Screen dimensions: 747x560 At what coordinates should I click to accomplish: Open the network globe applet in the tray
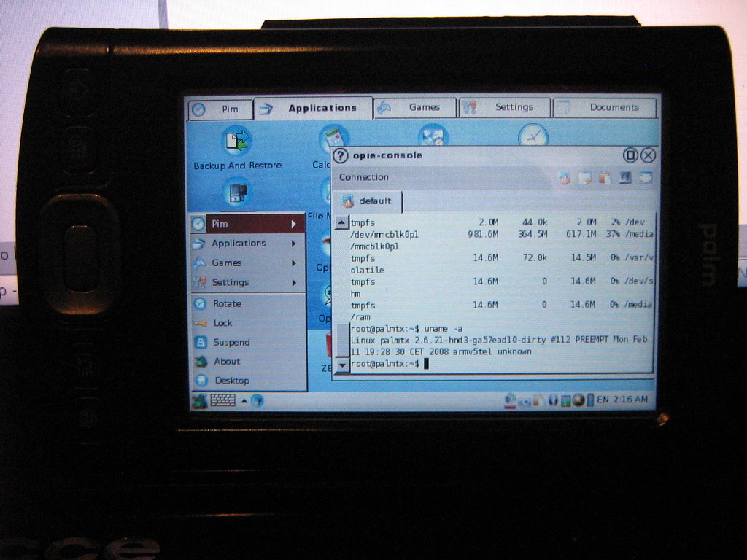[578, 400]
